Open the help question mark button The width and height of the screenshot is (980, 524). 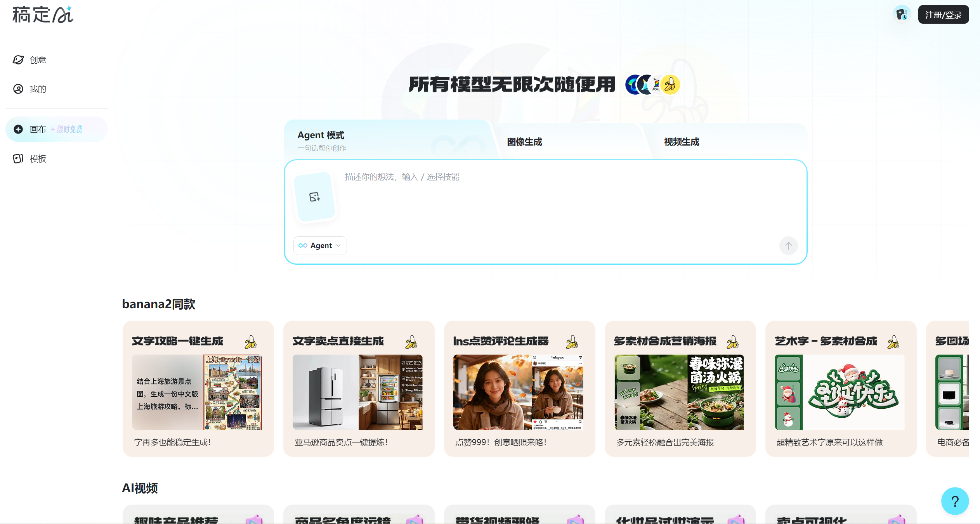pos(954,501)
